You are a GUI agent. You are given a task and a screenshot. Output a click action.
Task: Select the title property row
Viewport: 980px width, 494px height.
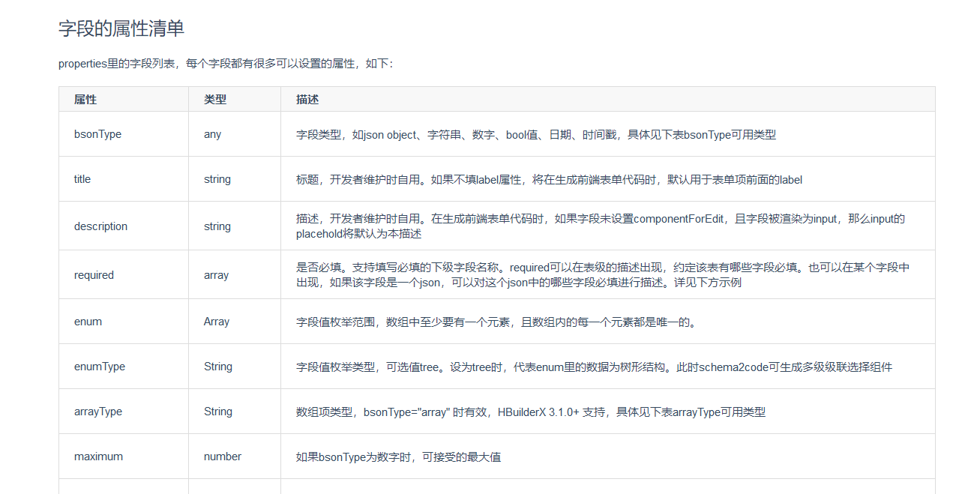[81, 178]
